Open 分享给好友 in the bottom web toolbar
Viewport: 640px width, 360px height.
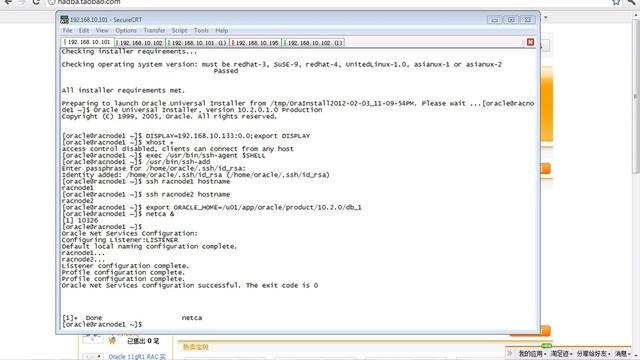click(593, 353)
